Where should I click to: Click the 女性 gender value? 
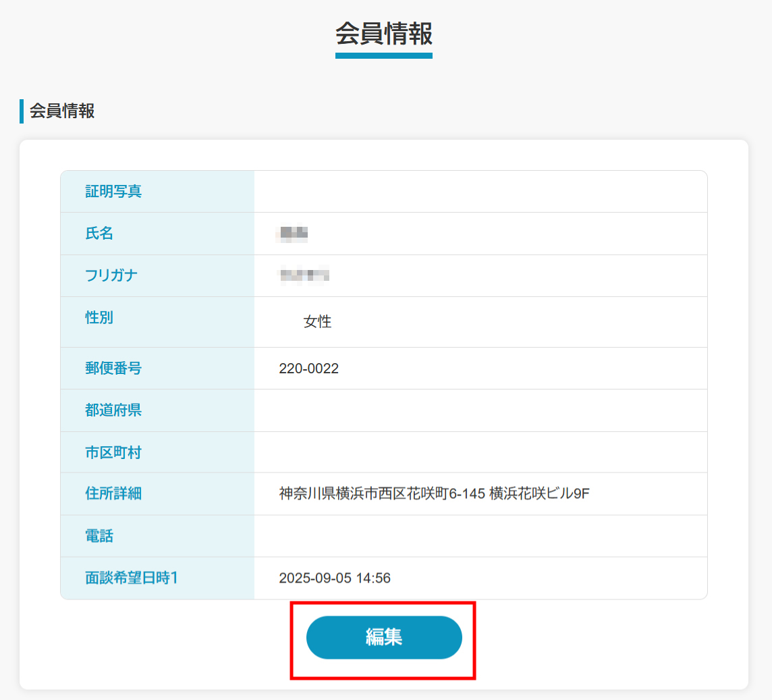[317, 322]
